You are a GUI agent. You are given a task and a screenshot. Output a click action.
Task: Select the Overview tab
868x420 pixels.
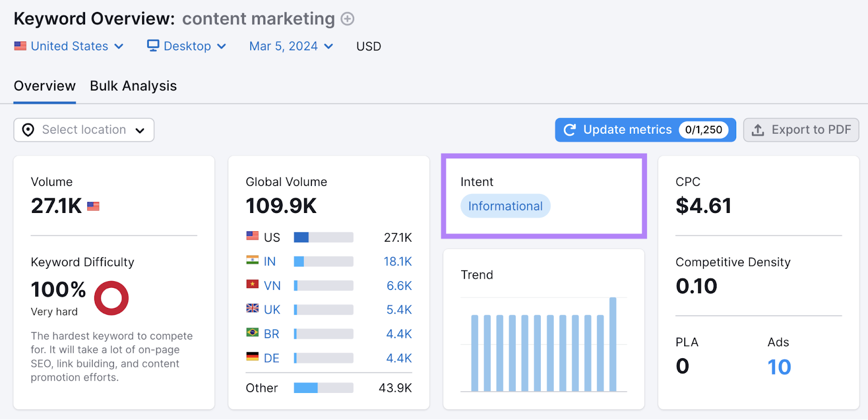click(x=44, y=86)
